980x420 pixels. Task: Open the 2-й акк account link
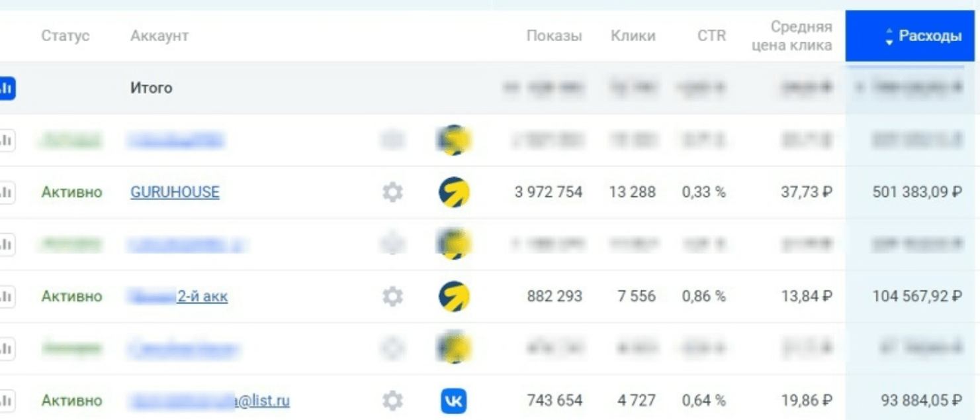pyautogui.click(x=202, y=296)
